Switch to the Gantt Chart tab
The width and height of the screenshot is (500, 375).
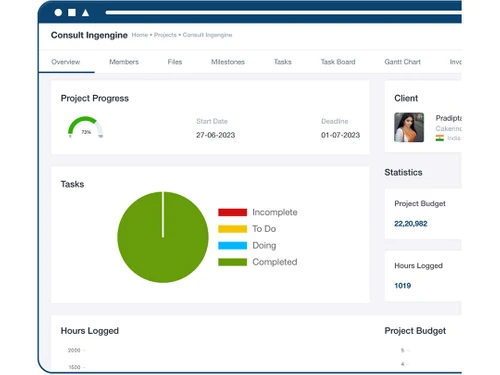click(x=402, y=62)
